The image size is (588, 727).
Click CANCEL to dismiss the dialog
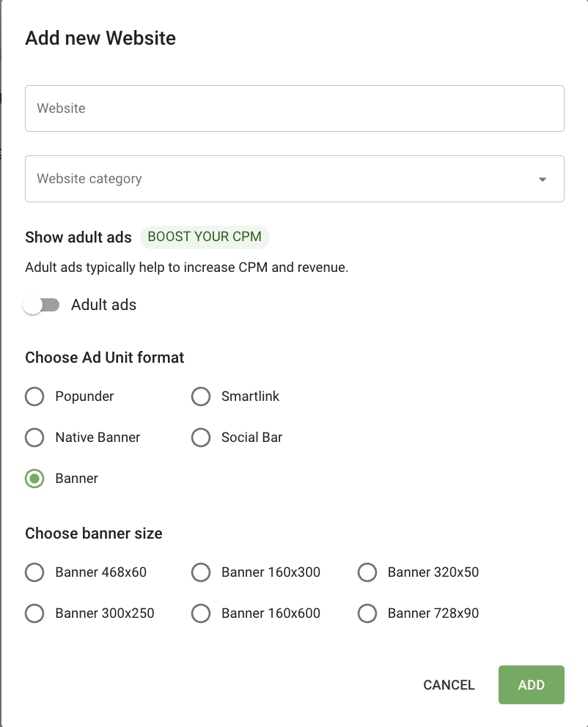[x=448, y=685]
